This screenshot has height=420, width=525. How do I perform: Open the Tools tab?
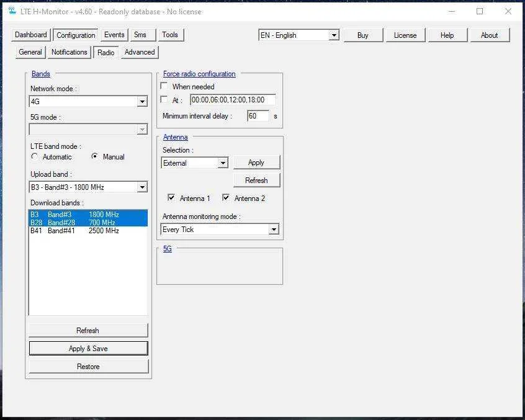pyautogui.click(x=170, y=35)
